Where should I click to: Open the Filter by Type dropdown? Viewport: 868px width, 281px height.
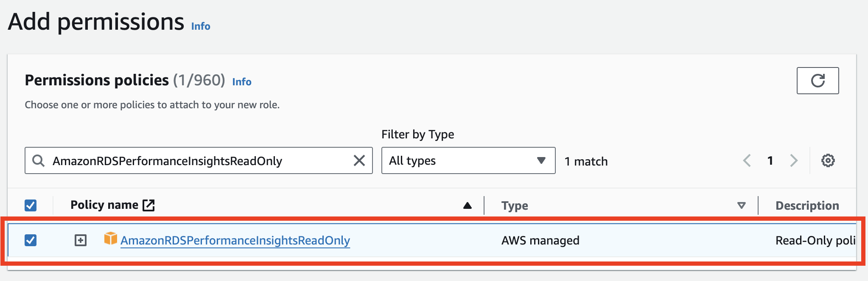[468, 161]
